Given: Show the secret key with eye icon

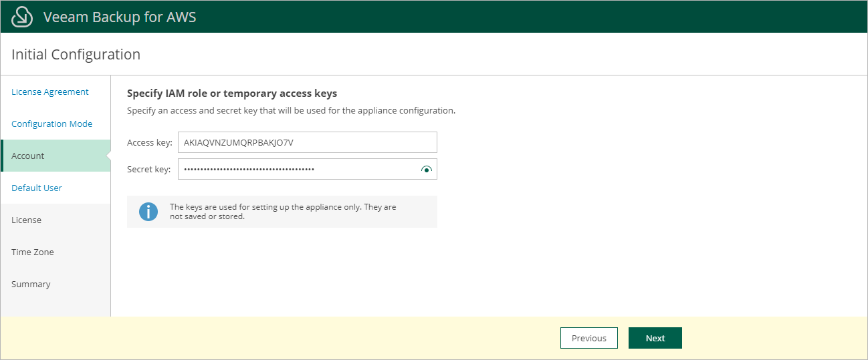Looking at the screenshot, I should tap(426, 170).
